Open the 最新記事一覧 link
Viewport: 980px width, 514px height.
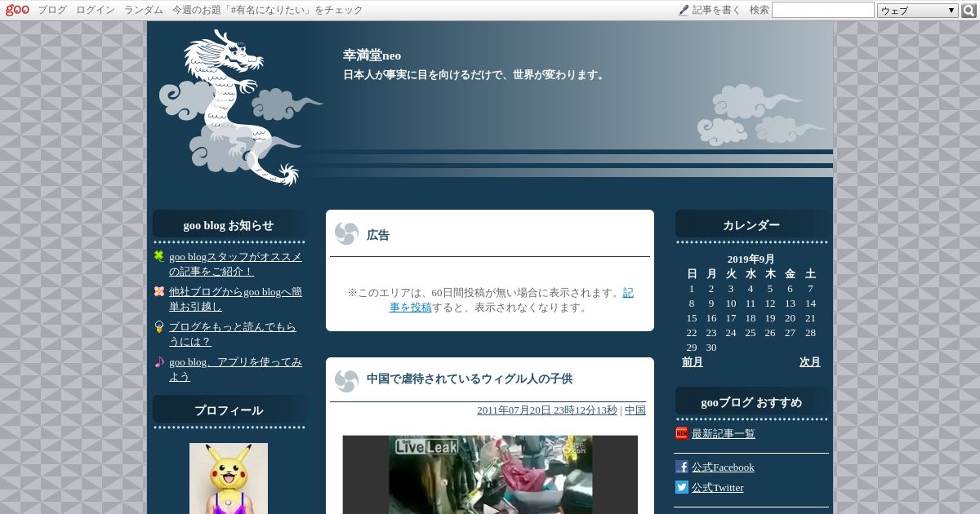coord(724,433)
